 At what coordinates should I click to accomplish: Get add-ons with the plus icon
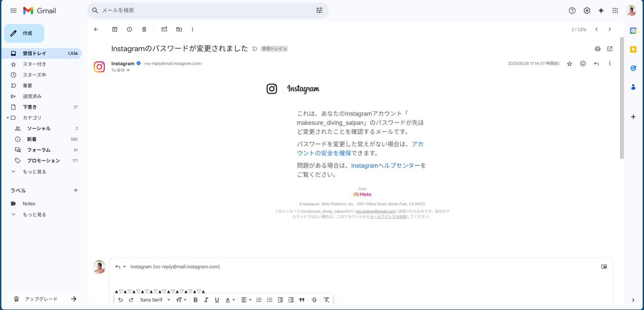[633, 117]
